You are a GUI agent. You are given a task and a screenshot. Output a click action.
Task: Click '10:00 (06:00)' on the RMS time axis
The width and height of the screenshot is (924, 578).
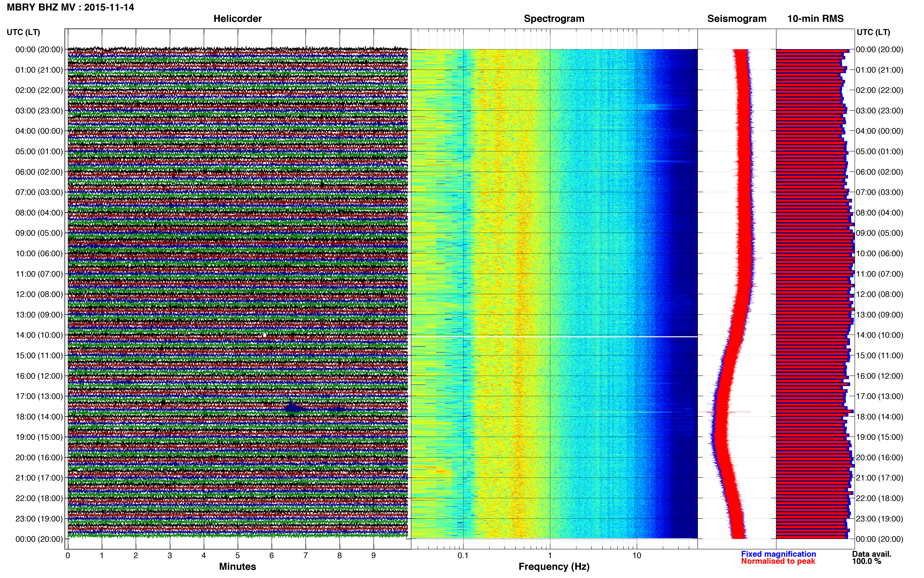(880, 253)
